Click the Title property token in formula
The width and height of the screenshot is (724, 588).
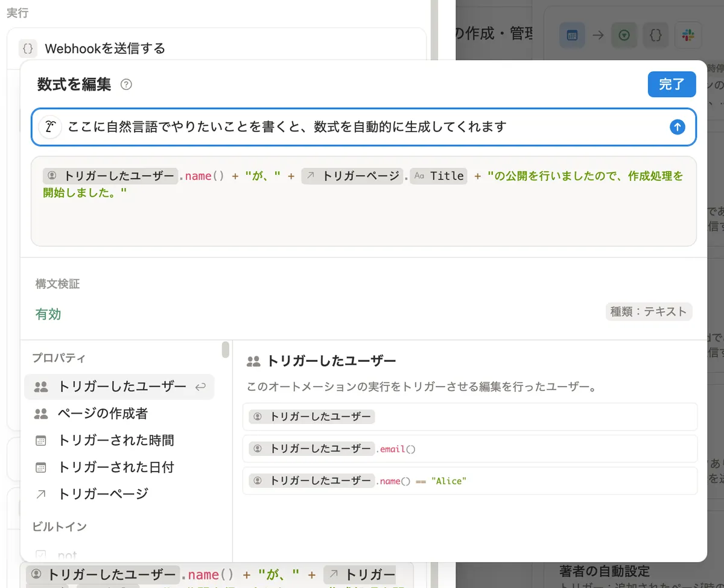[x=439, y=176]
